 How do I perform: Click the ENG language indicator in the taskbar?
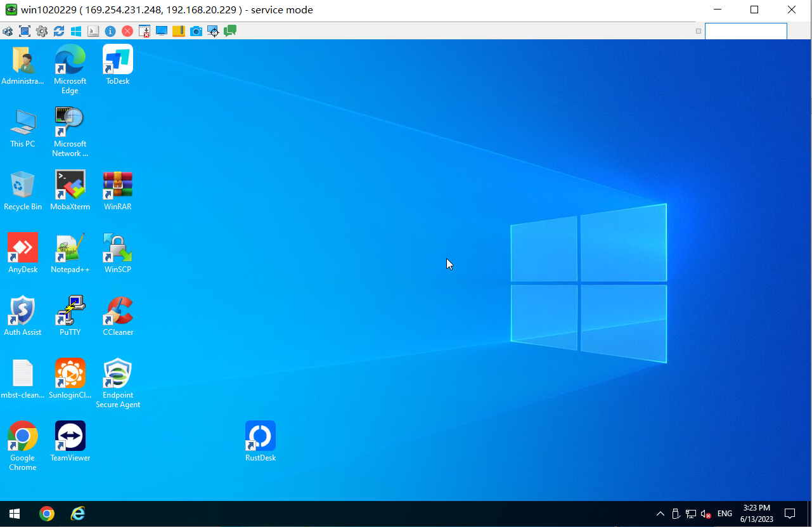point(725,514)
